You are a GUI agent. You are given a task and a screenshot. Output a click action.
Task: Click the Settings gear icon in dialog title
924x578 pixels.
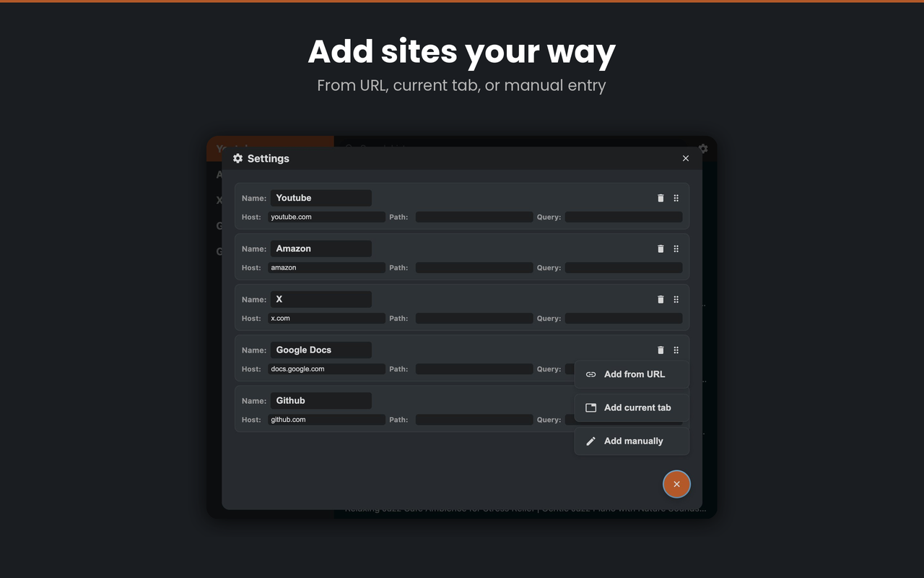[x=237, y=158]
